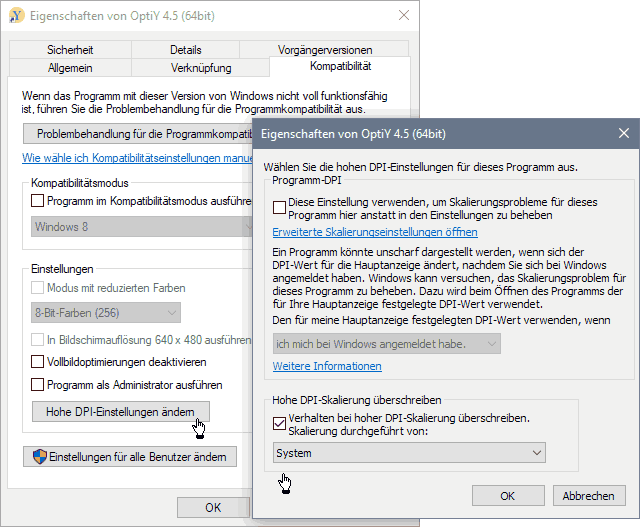Close the OptiY properties window

coord(403,16)
